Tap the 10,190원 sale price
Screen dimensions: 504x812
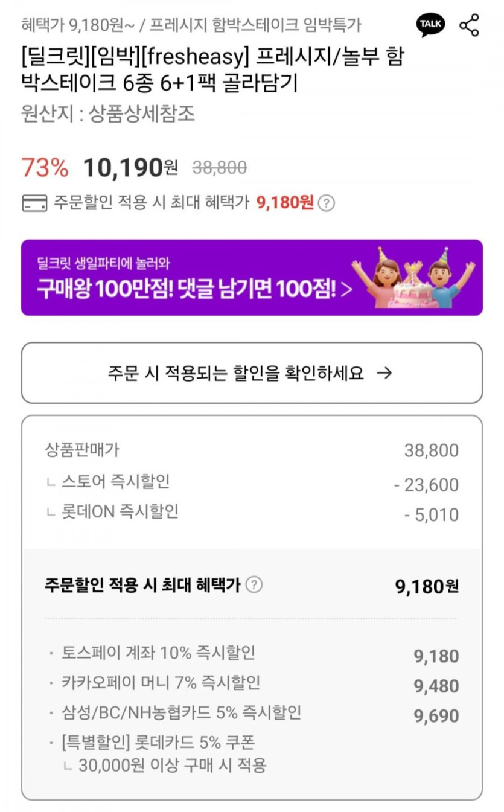tap(130, 168)
